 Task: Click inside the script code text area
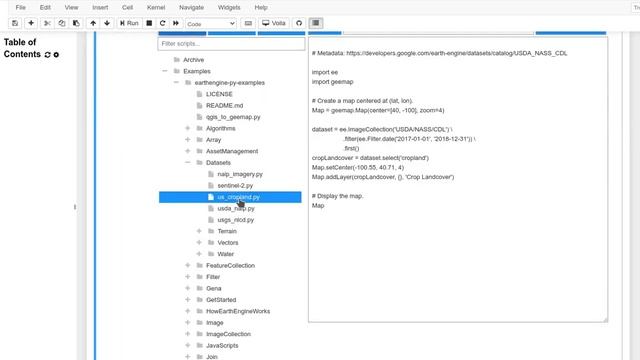pos(458,180)
